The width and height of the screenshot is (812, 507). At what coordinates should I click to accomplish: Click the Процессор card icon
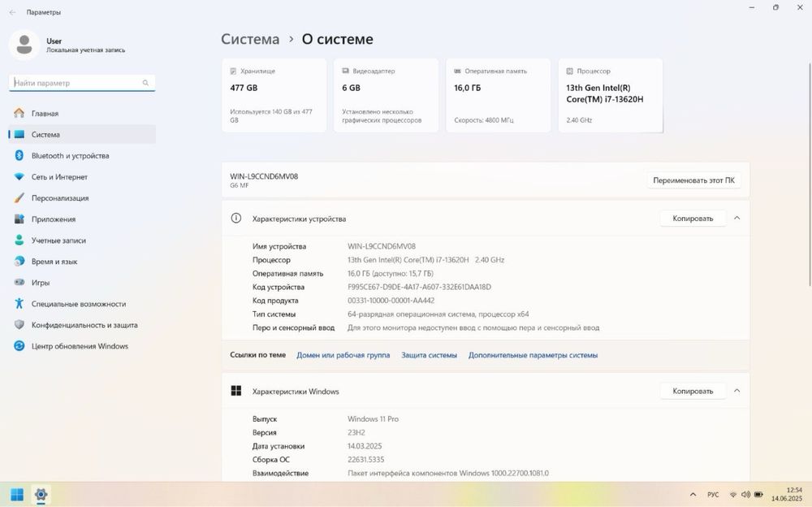tap(570, 71)
